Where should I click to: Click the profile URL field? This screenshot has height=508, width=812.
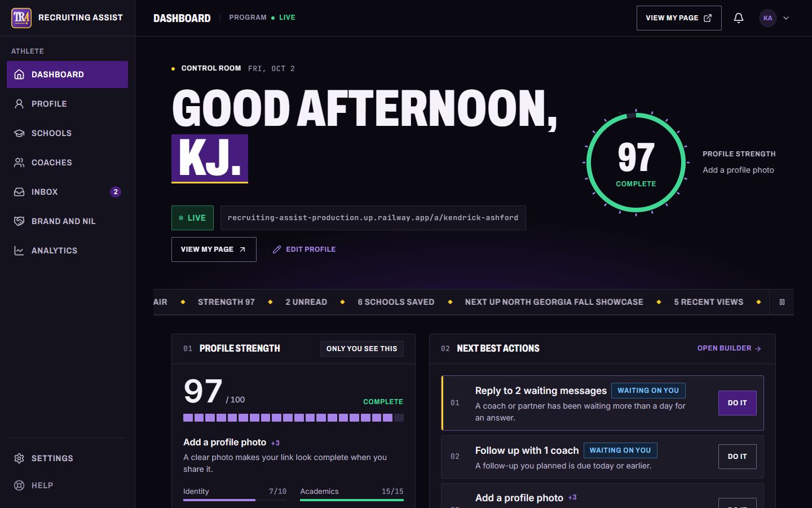click(373, 218)
